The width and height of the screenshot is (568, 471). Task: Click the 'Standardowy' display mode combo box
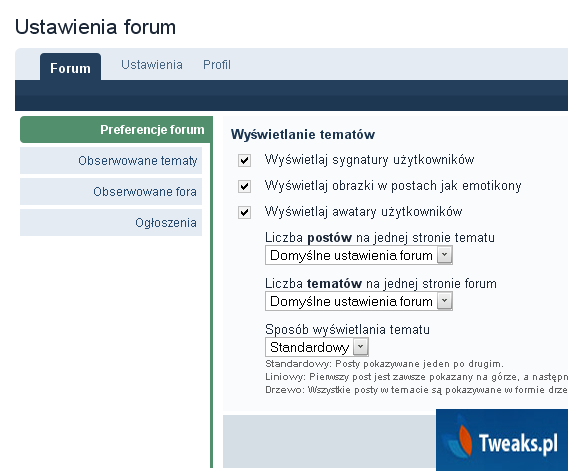click(x=317, y=347)
